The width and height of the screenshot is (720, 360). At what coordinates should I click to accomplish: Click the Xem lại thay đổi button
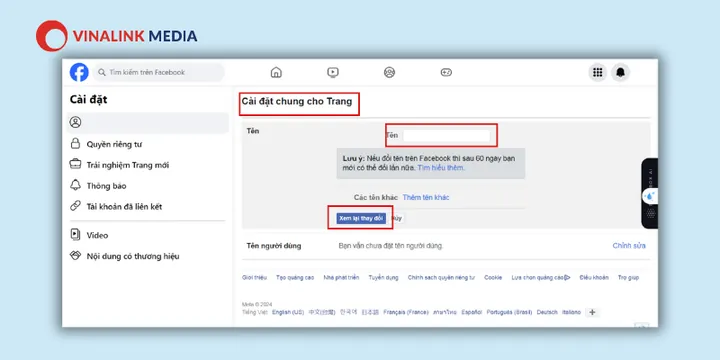point(361,219)
